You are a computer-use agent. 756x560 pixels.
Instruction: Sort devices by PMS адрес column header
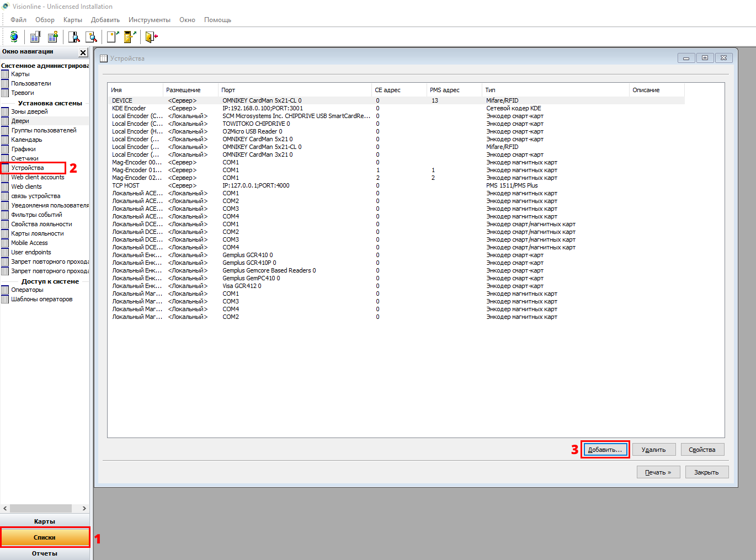pyautogui.click(x=454, y=90)
